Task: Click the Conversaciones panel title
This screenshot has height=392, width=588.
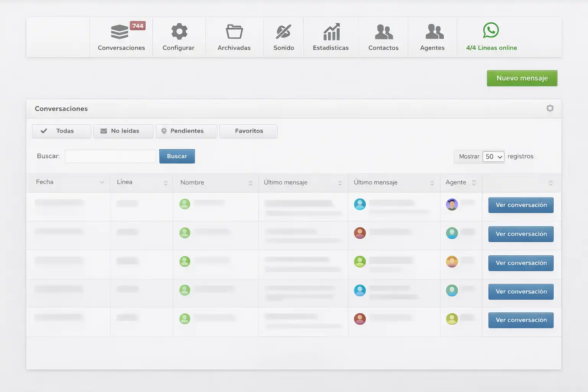Action: pos(61,109)
